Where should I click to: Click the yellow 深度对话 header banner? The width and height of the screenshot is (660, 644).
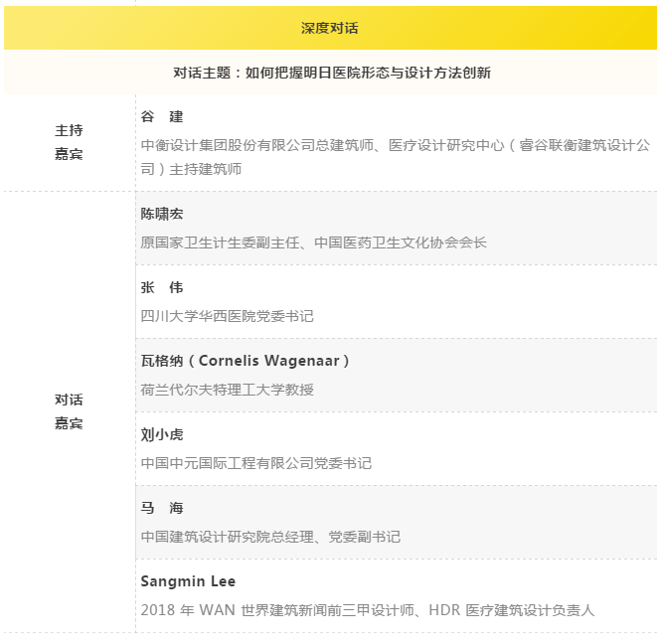click(330, 28)
